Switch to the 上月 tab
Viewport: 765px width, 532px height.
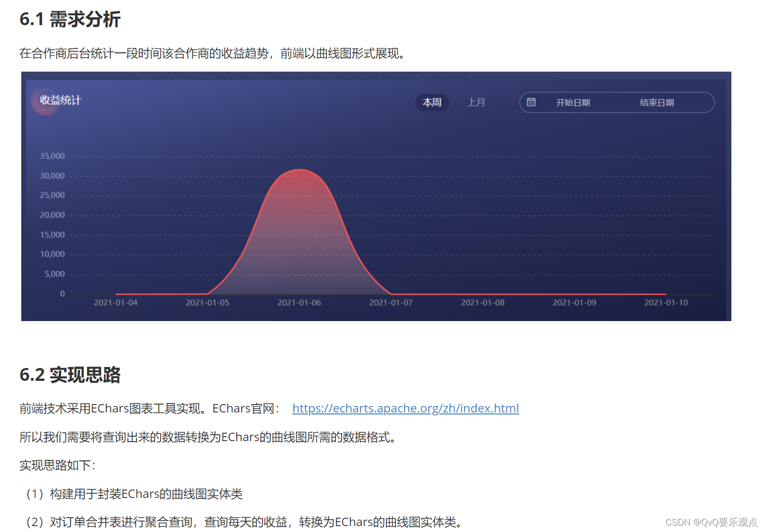tap(476, 102)
